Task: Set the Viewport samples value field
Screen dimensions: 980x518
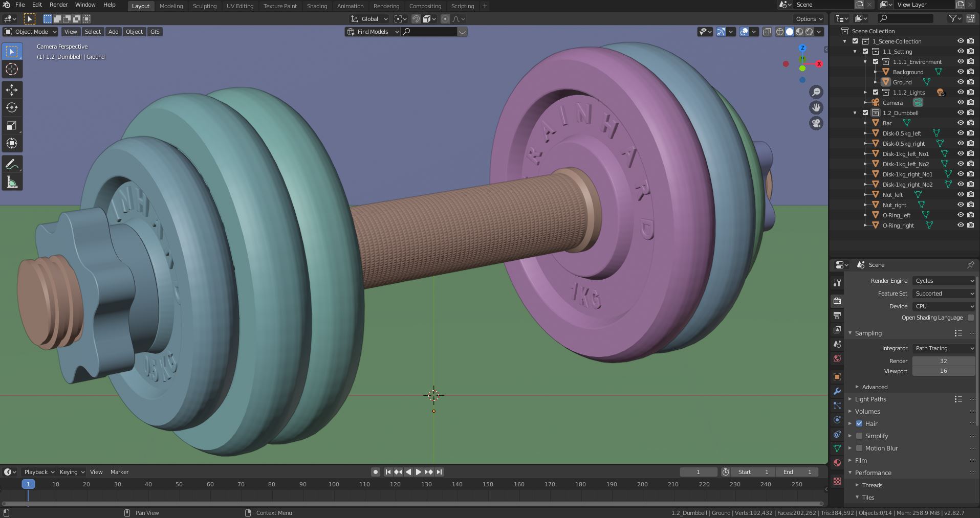Action: tap(943, 371)
